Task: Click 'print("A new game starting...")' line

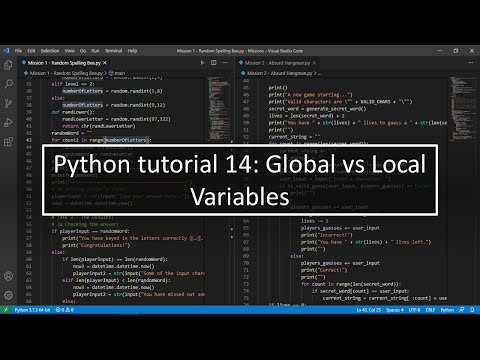Action: tap(311, 95)
